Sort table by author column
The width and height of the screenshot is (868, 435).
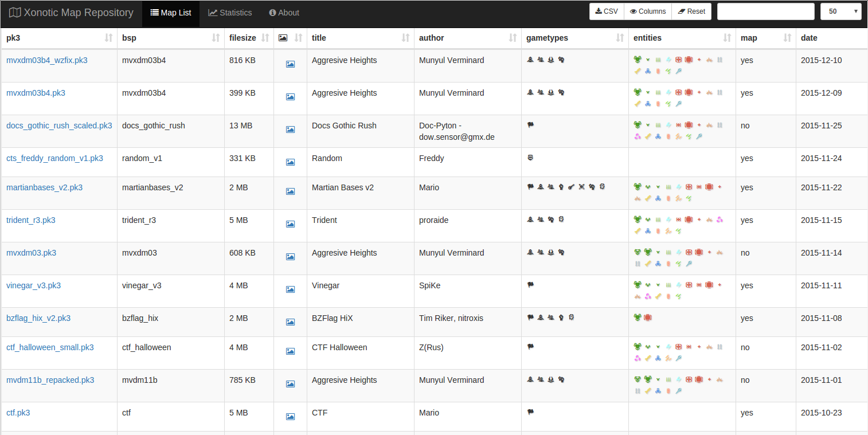pyautogui.click(x=468, y=38)
